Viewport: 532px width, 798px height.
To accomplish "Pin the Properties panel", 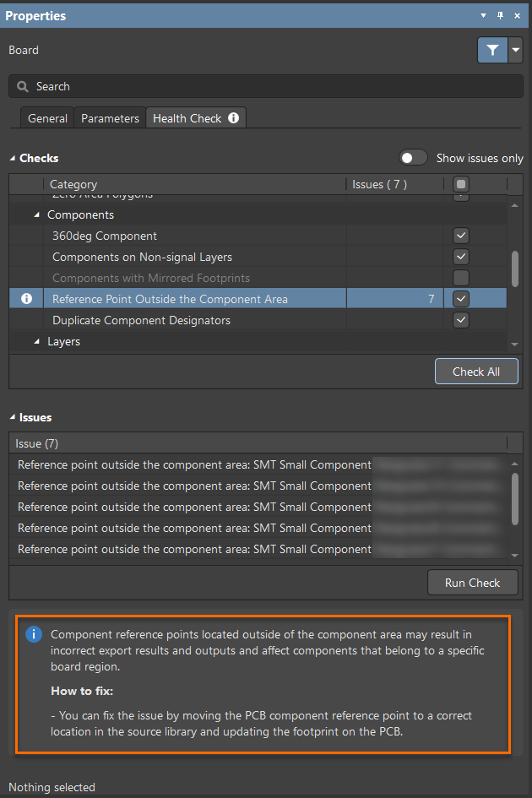I will tap(500, 16).
